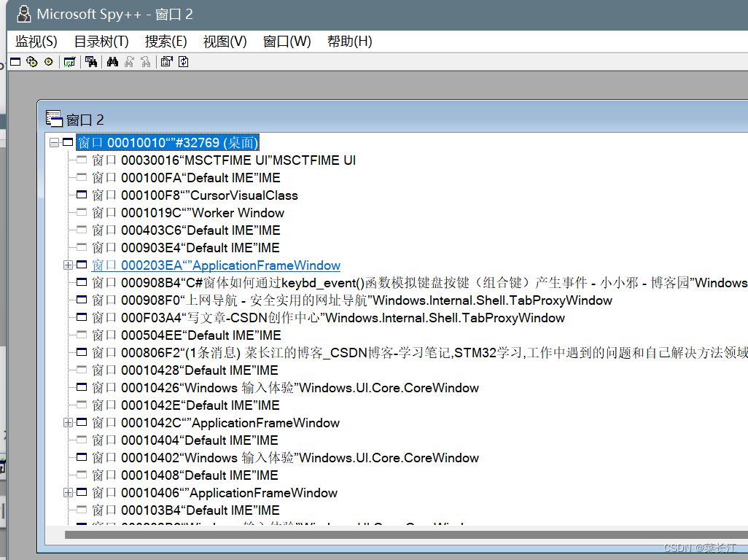Select row 00010426 Windows 输入体验 CoreWindow
The image size is (748, 560).
(x=285, y=388)
